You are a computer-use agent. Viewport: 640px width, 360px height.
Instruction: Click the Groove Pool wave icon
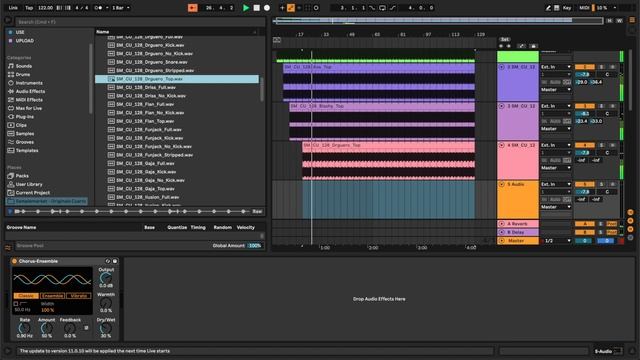[8, 247]
